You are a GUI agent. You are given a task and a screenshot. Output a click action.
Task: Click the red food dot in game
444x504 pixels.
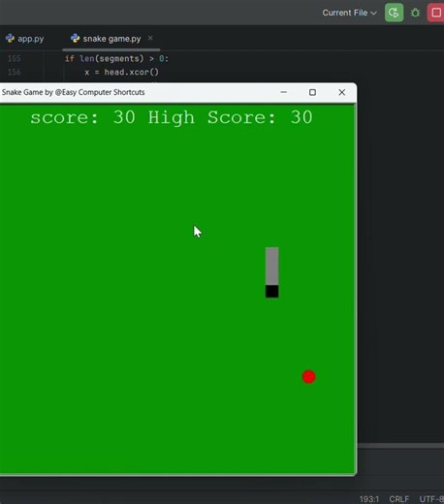tap(309, 377)
